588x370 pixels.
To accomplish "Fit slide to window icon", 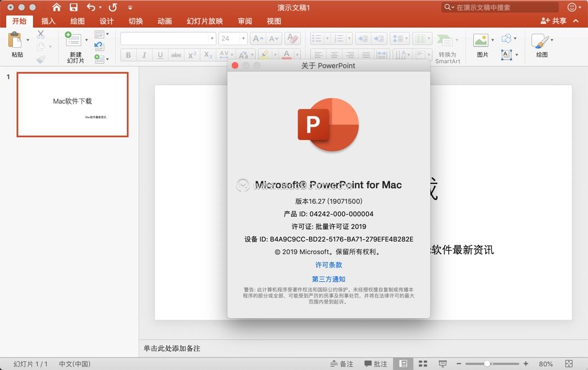I will click(x=569, y=363).
